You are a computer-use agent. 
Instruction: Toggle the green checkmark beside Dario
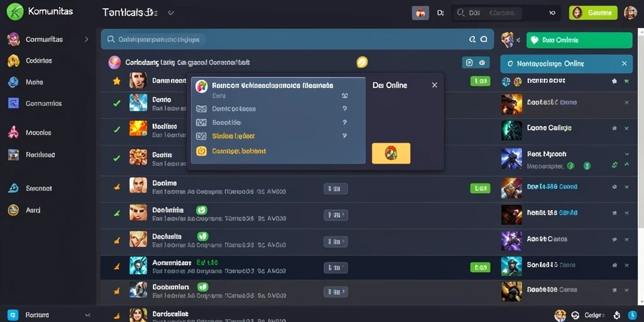point(116,103)
